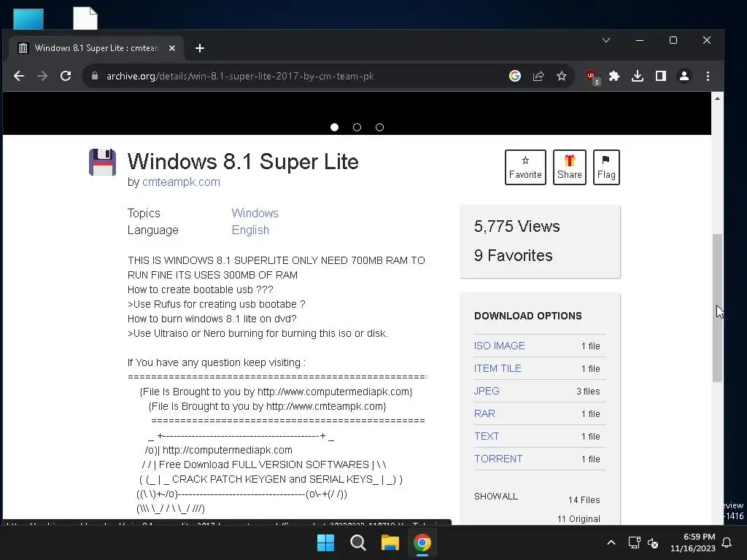
Task: Open the English language link
Action: click(x=250, y=230)
